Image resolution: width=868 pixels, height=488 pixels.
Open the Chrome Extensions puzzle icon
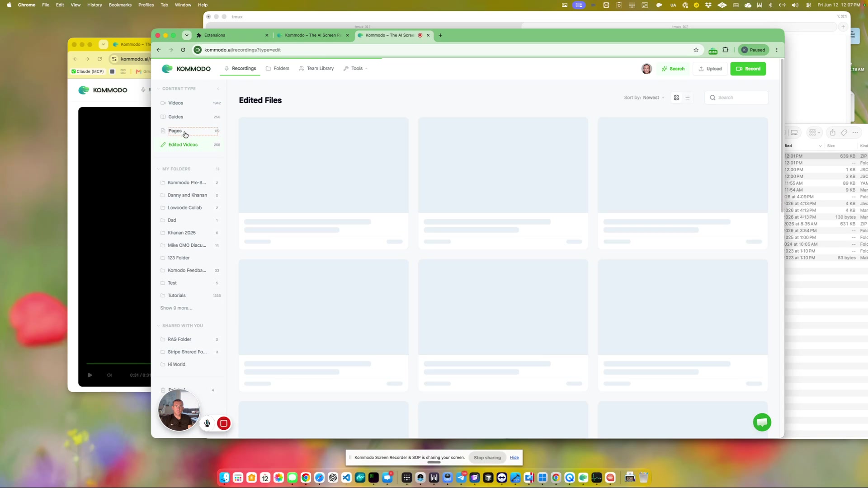[x=726, y=50]
